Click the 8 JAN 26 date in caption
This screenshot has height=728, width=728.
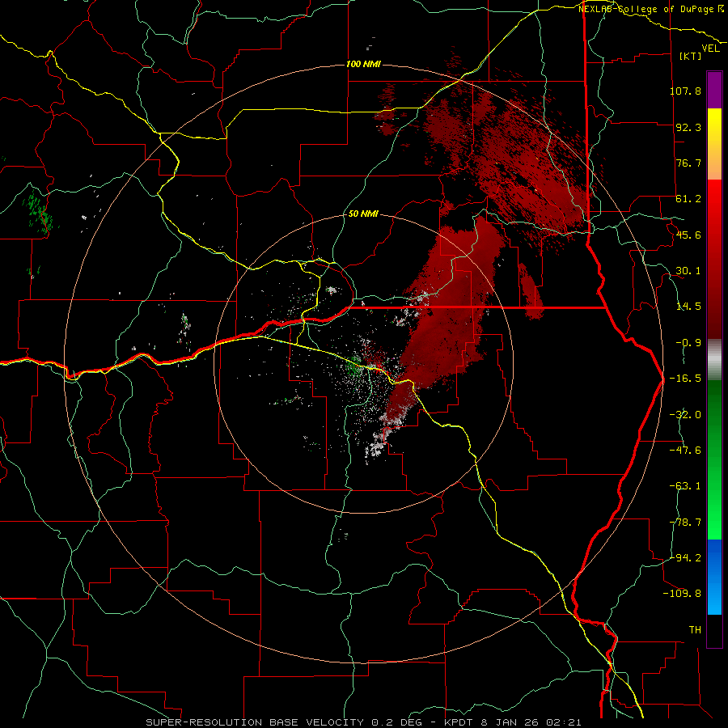pos(509,722)
